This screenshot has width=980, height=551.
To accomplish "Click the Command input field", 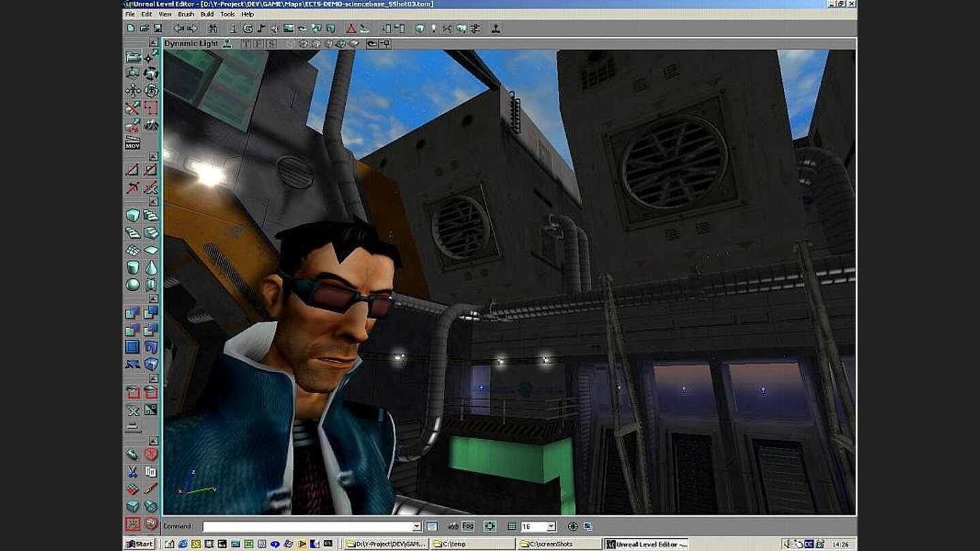I will point(308,527).
